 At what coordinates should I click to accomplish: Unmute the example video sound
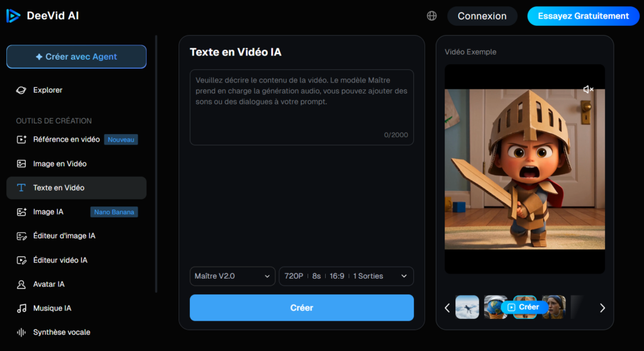[x=588, y=89]
